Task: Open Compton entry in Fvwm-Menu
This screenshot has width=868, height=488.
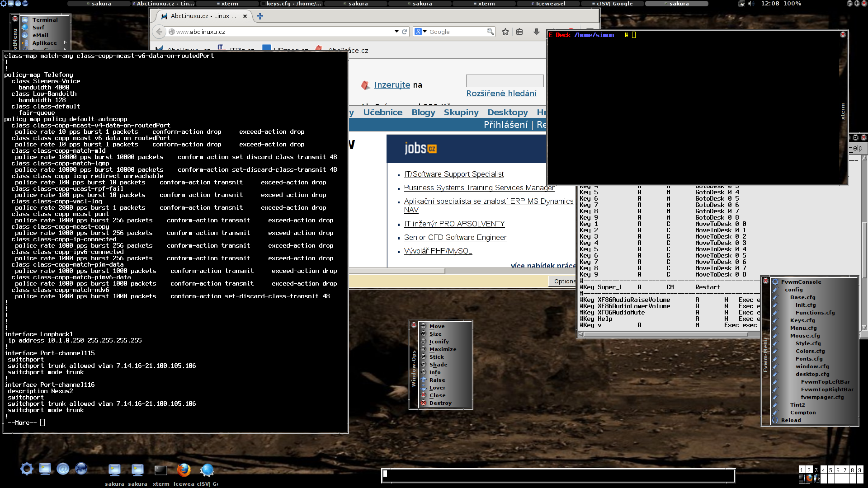Action: pos(803,413)
